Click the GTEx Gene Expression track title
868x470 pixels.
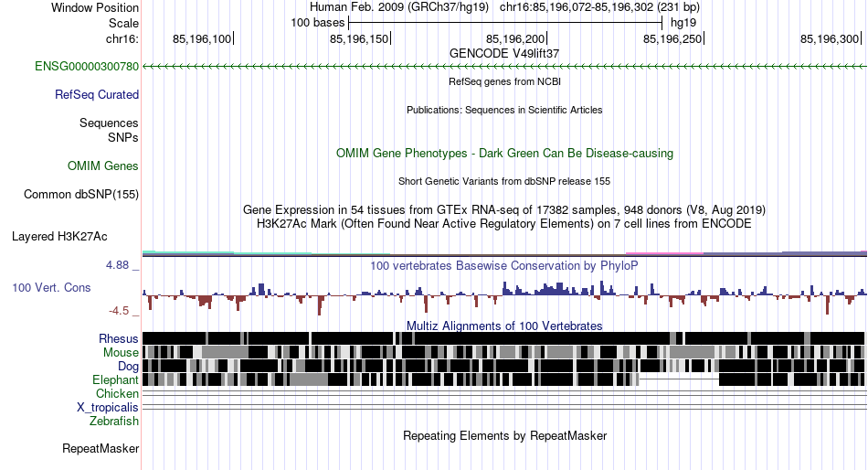(504, 210)
